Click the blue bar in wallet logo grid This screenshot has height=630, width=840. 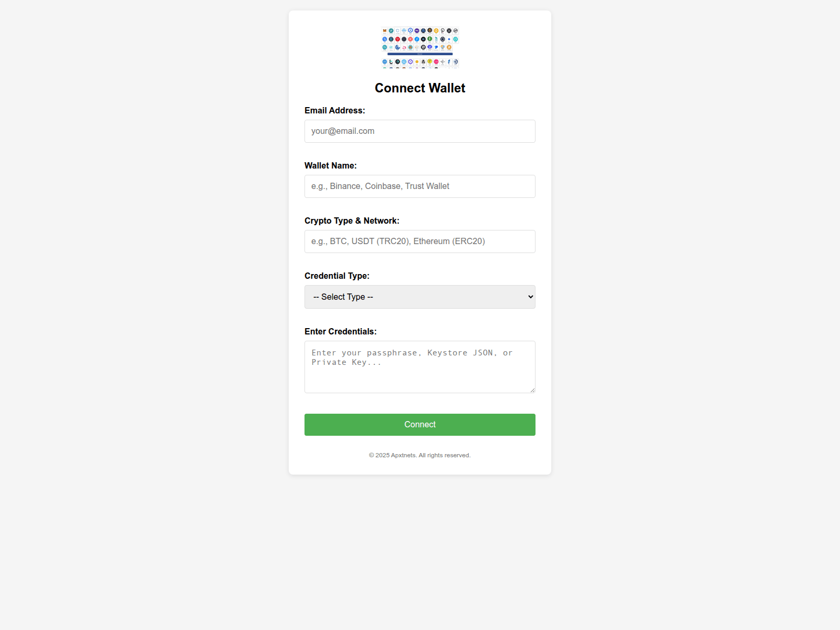(420, 54)
